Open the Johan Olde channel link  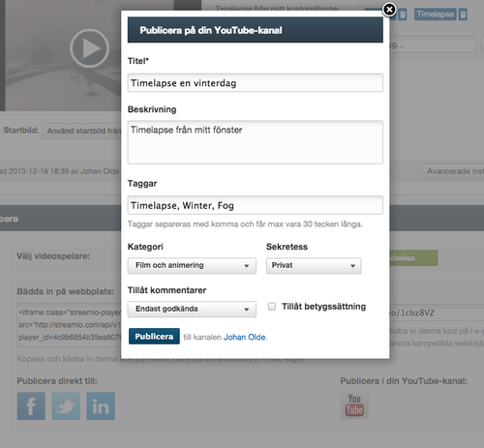[x=245, y=337]
